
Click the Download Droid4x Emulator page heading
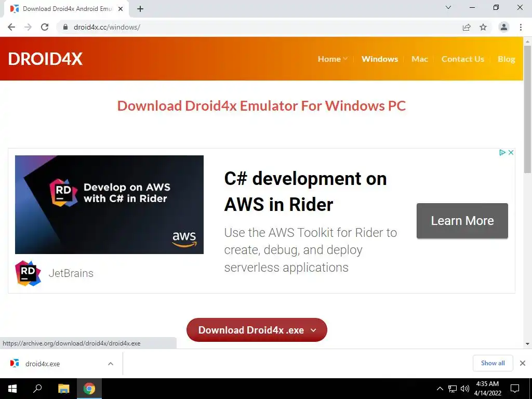(x=261, y=106)
